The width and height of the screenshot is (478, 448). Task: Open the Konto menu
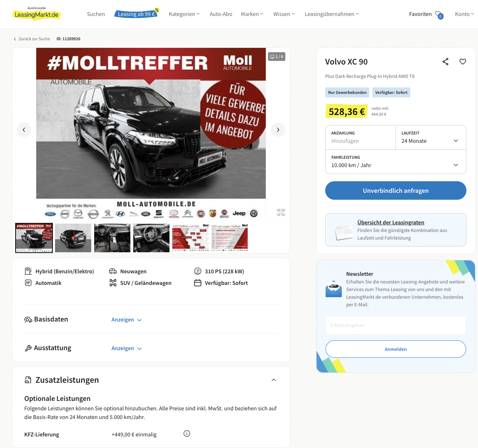point(465,14)
